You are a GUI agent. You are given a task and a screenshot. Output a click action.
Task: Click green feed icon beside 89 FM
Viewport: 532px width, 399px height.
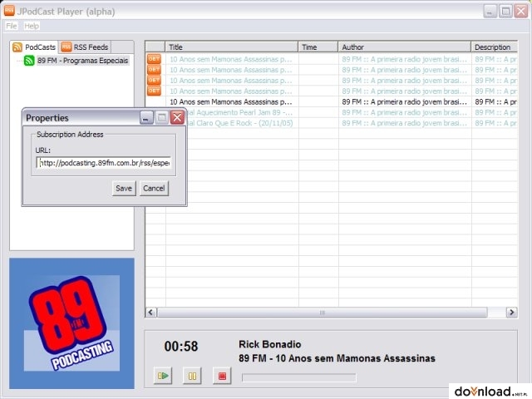29,61
